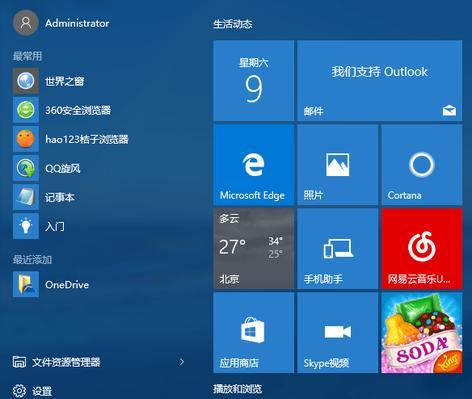Click the 360安全浏览器 label text
The image size is (472, 399).
click(78, 110)
